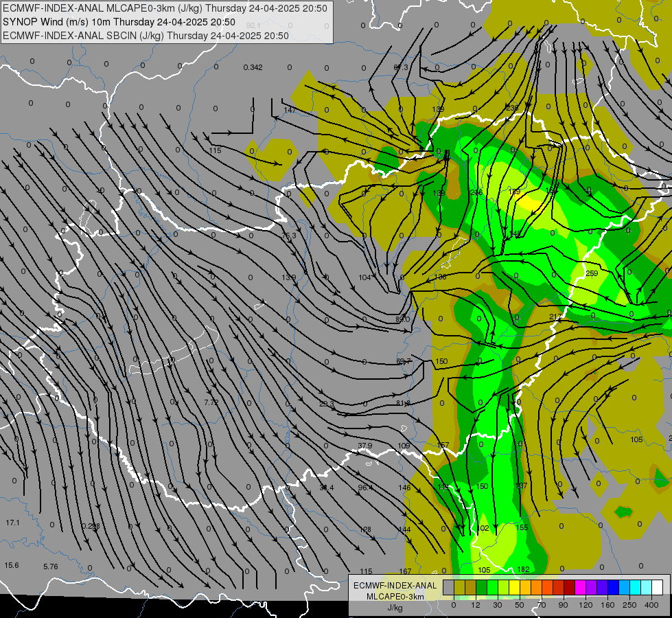This screenshot has width=672, height=618.
Task: Select the pure yellow legend swatch
Action: point(514,587)
